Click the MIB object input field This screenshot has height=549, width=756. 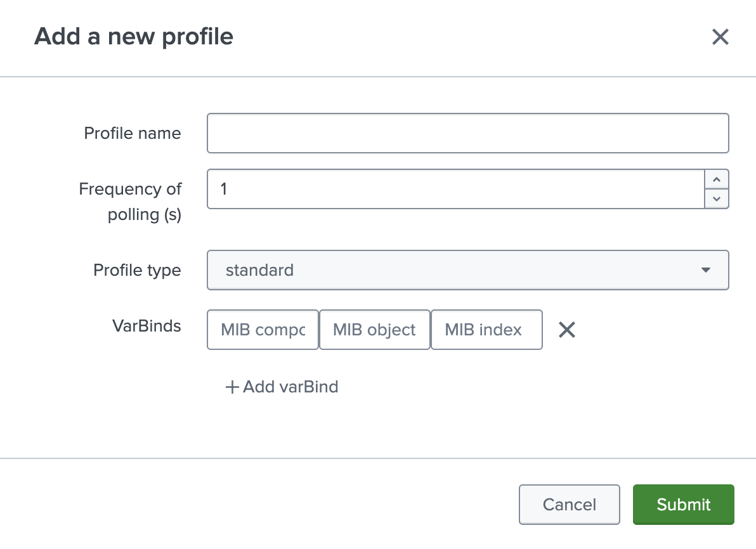(374, 330)
